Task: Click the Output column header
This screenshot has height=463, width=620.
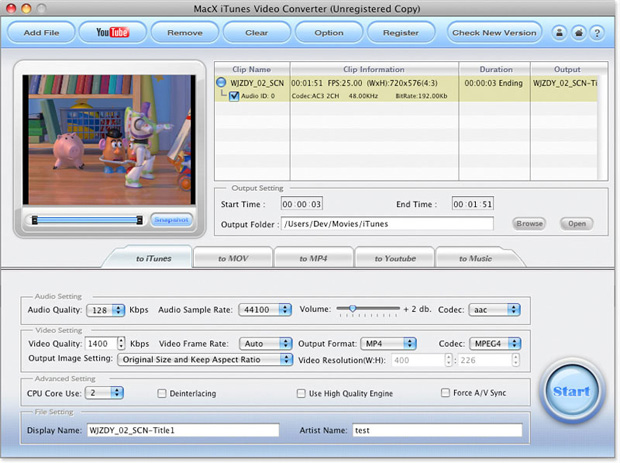Action: 567,69
